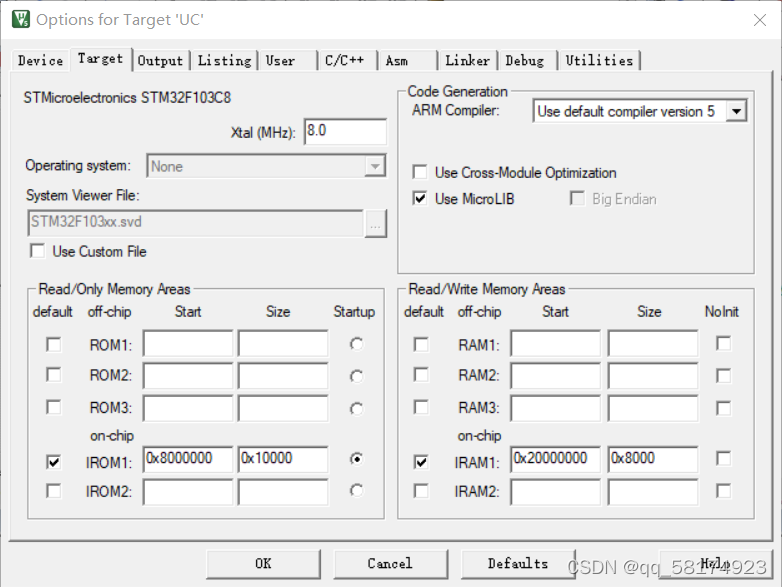Open the Output tab
782x587 pixels.
click(160, 61)
